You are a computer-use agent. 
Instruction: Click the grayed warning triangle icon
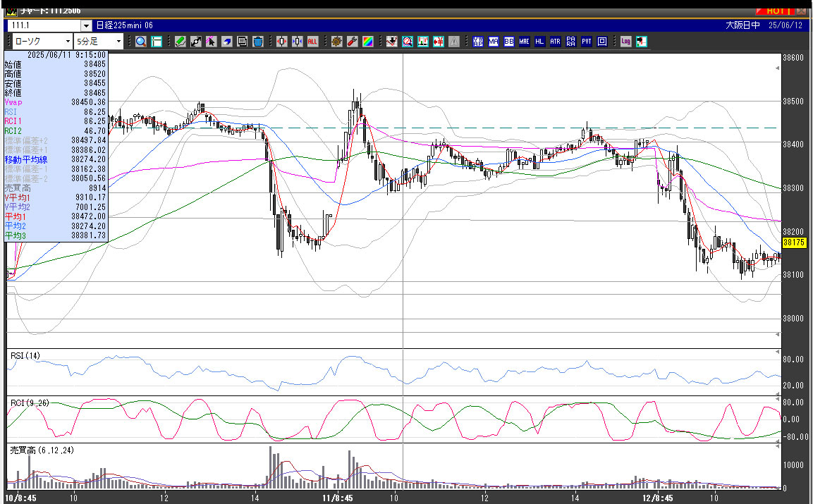(x=453, y=42)
